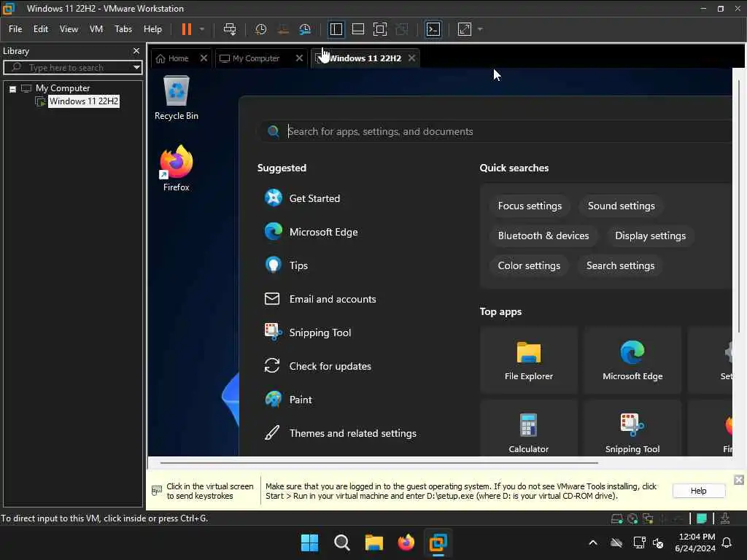747x560 pixels.
Task: Open the Snapshot Manager toolbar icon
Action: 305,29
